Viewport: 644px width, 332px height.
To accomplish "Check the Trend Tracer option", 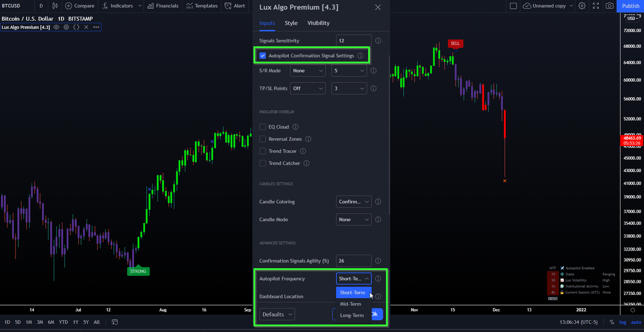I will [262, 151].
